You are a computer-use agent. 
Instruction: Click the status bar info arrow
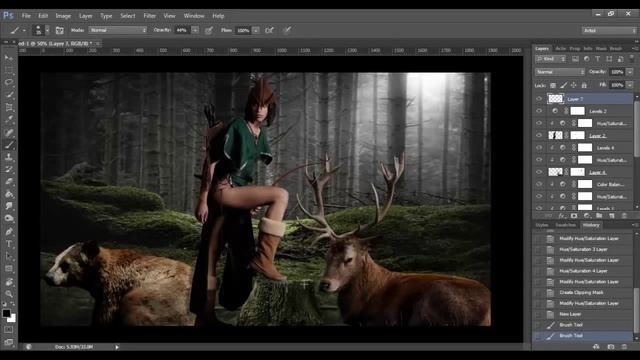tap(117, 347)
